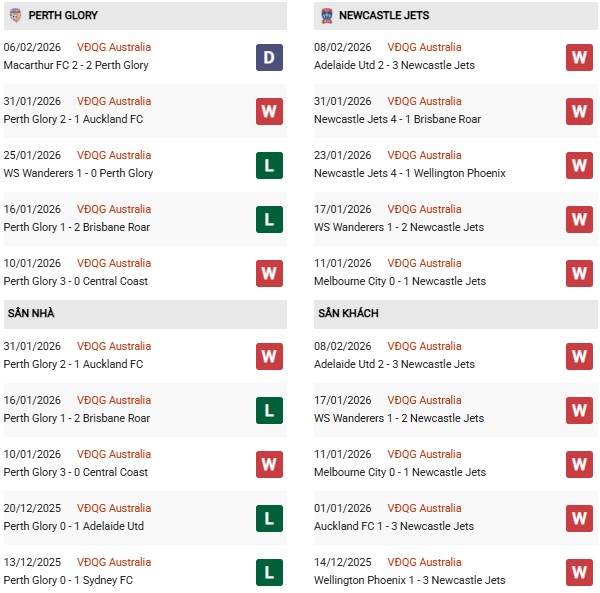Open VĐQG Australia link for 06/02/2026 match
This screenshot has width=600, height=593.
114,47
